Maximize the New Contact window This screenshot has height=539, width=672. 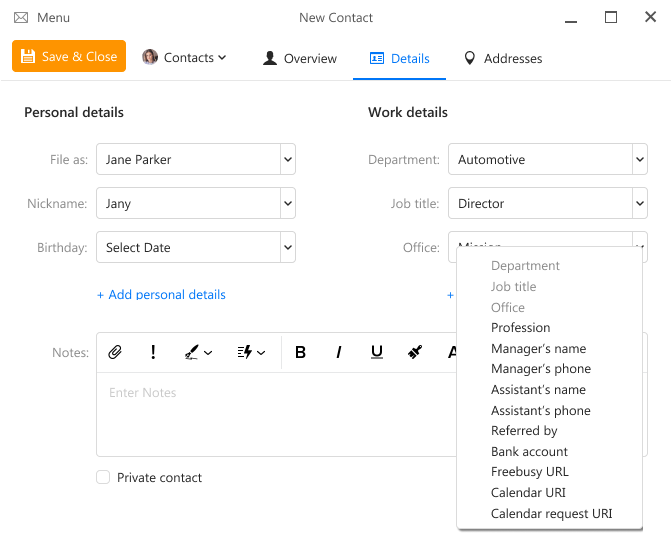click(611, 17)
